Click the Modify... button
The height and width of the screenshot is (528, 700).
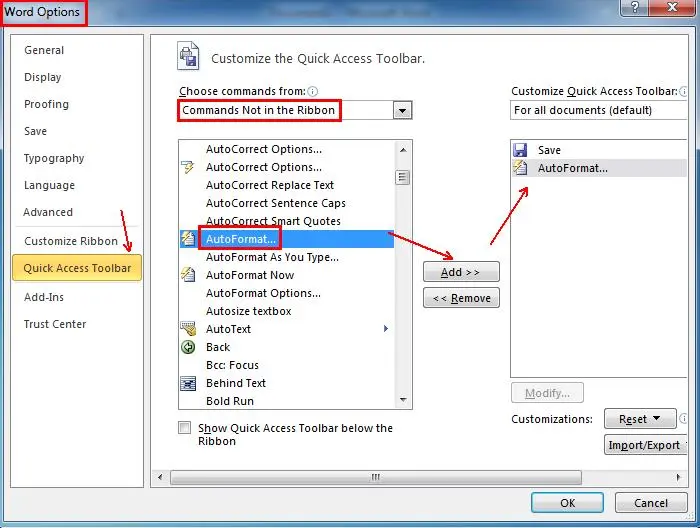(547, 393)
